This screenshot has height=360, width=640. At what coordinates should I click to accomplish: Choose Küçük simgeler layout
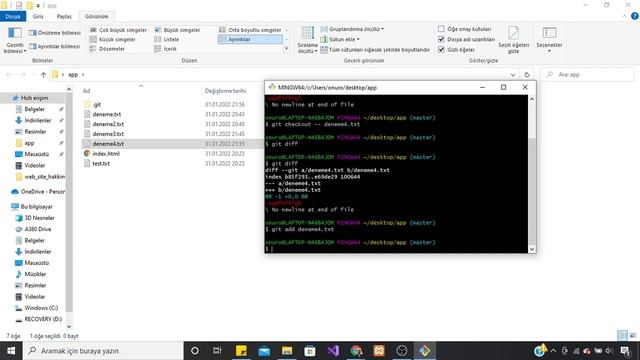click(113, 39)
